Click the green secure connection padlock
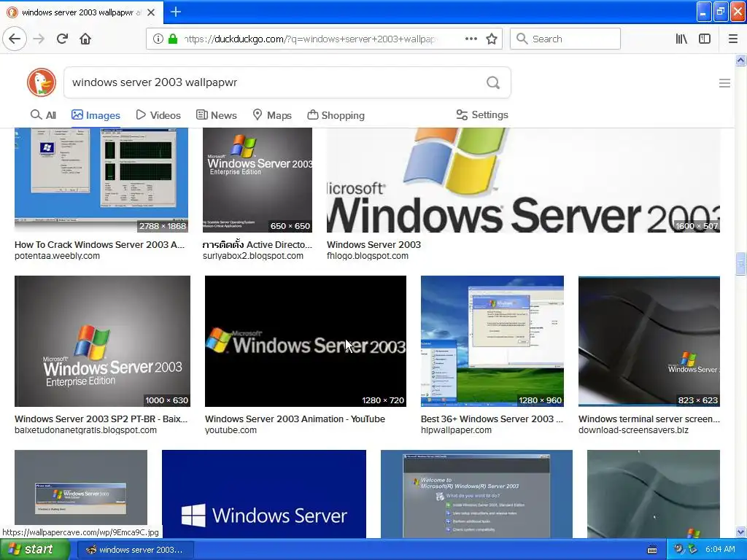The height and width of the screenshot is (560, 747). coord(172,39)
